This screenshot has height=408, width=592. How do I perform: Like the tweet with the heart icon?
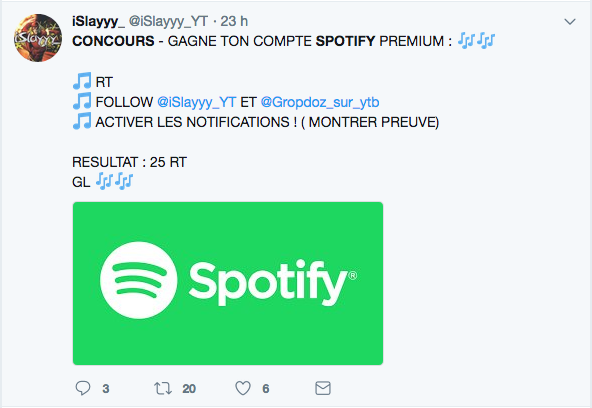243,388
